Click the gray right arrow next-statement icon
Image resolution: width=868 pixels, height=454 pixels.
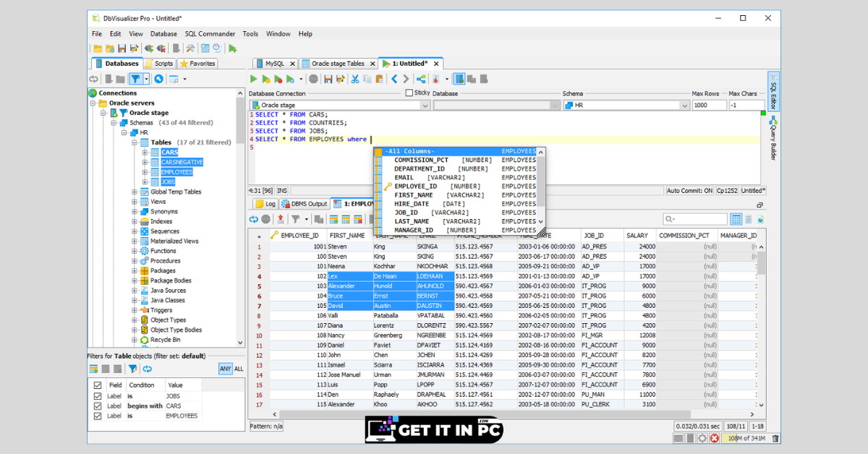click(406, 79)
